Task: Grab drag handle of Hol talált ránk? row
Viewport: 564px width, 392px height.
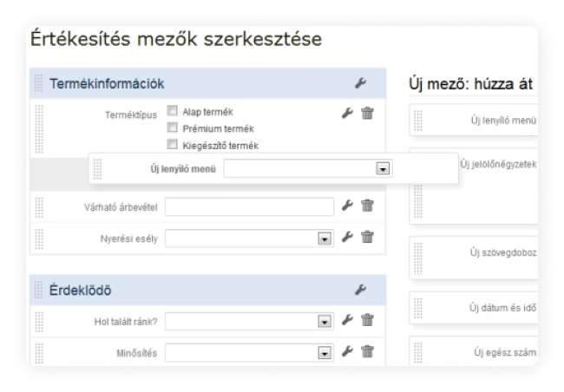Action: (39, 322)
